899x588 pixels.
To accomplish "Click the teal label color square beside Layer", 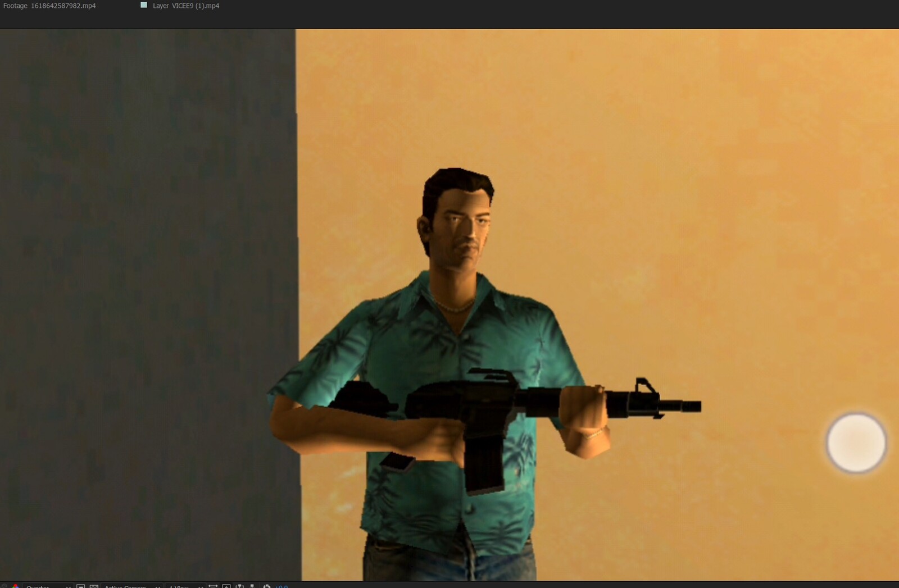I will pos(144,5).
